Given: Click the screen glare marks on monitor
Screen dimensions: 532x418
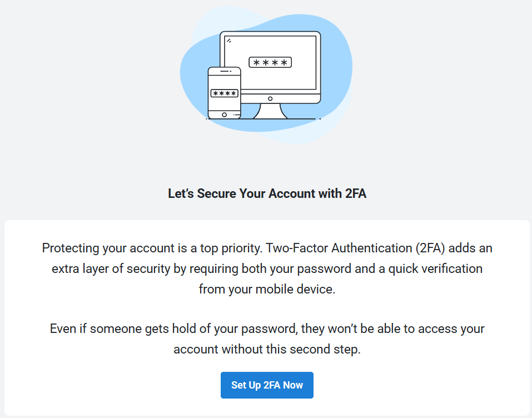Looking at the screenshot, I should click(x=229, y=41).
